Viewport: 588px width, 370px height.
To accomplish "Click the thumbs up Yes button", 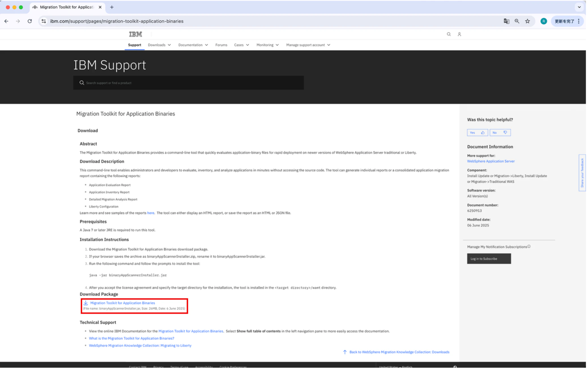I will tap(477, 133).
